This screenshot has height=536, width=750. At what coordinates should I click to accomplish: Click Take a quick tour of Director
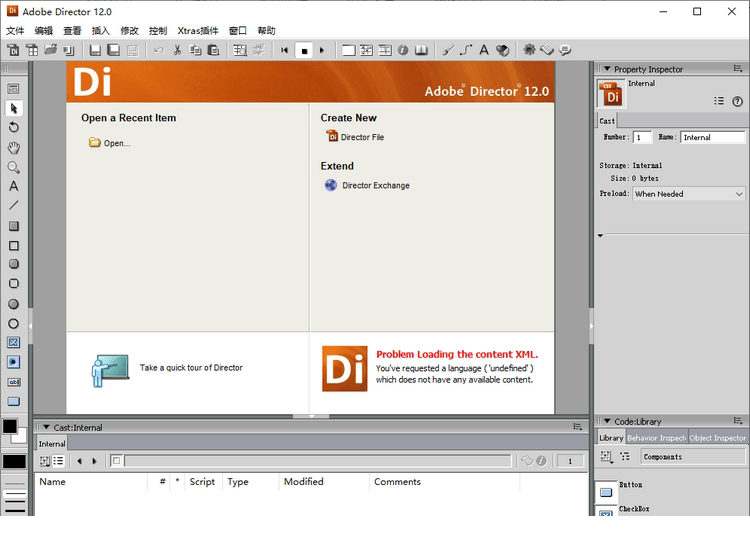pos(191,368)
